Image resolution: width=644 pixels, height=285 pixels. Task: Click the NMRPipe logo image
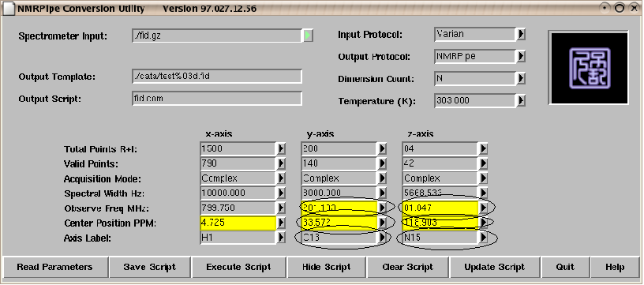click(590, 68)
